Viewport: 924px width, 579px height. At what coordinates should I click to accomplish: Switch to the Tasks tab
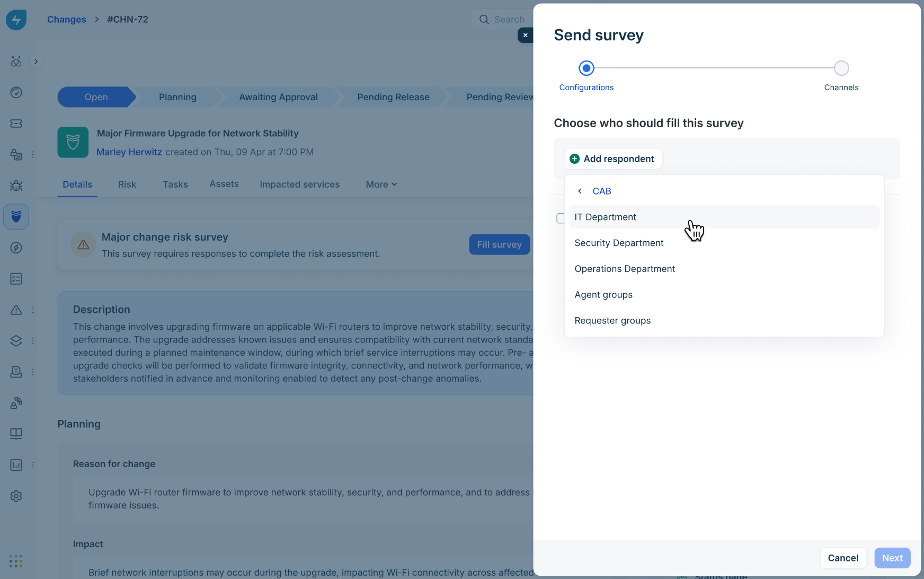pos(175,185)
